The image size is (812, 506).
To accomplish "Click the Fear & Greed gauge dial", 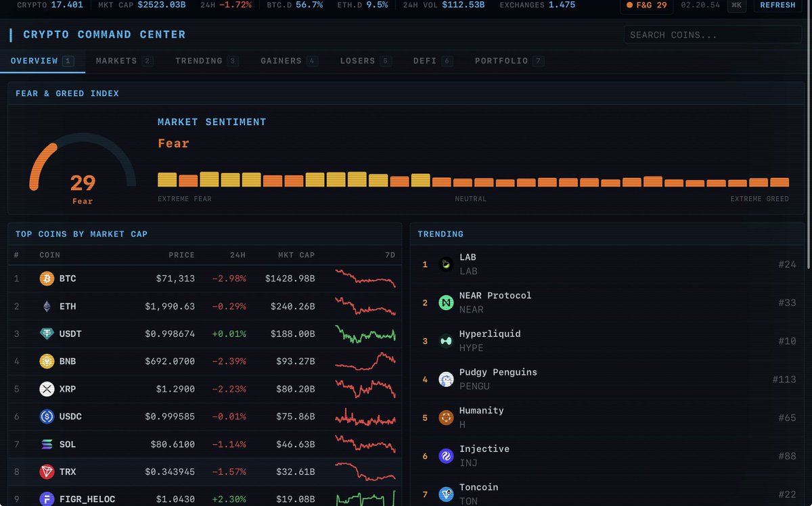I will coord(83,162).
